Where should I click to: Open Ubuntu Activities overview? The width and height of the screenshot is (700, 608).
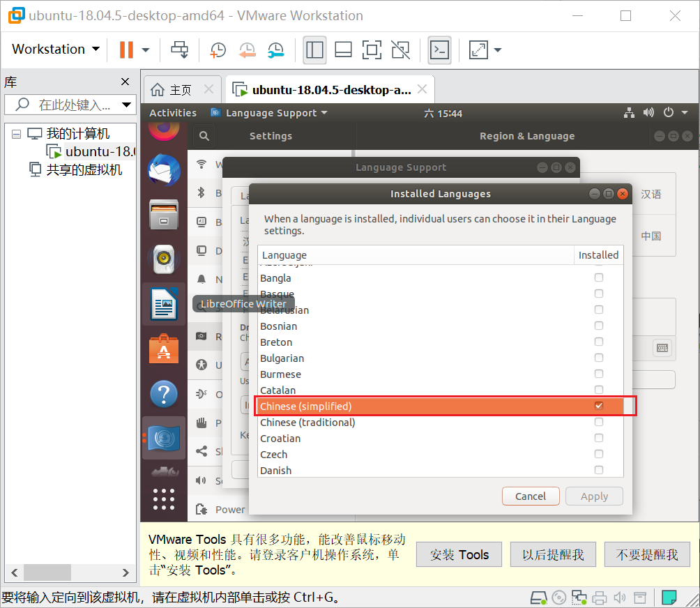click(x=173, y=113)
